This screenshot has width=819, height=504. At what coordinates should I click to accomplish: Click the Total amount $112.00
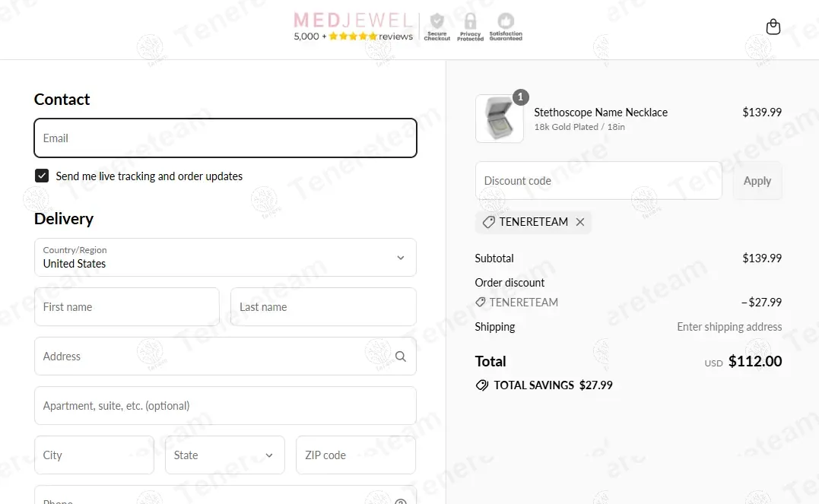755,361
